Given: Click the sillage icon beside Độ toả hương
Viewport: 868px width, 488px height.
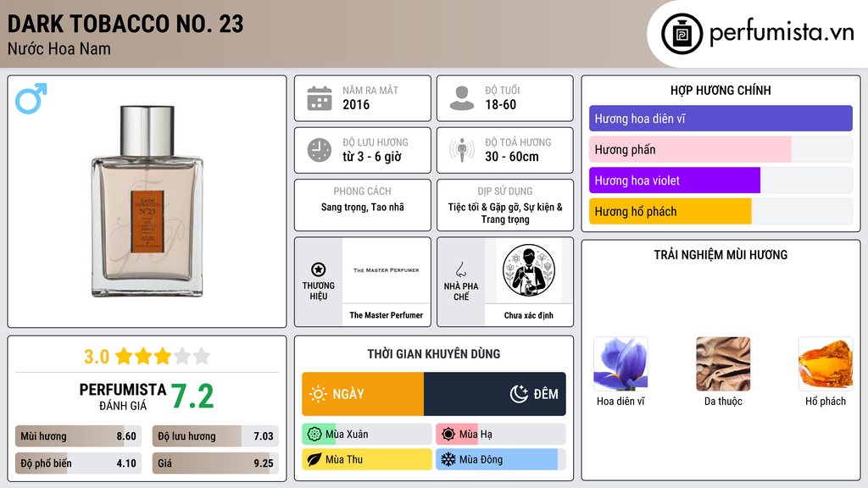Looking at the screenshot, I should click(x=462, y=150).
